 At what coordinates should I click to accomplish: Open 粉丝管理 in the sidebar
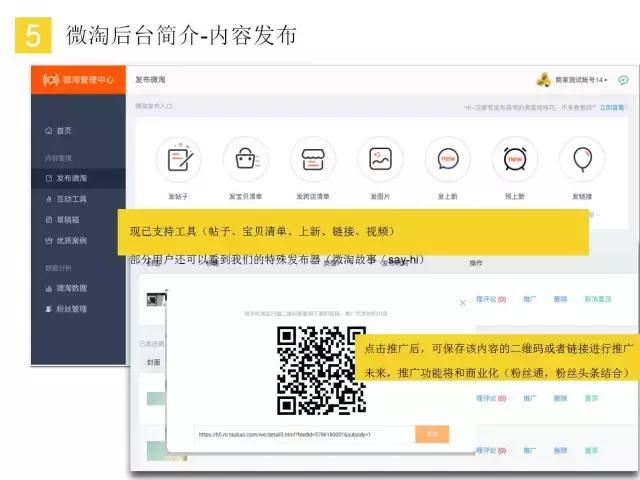coord(66,309)
